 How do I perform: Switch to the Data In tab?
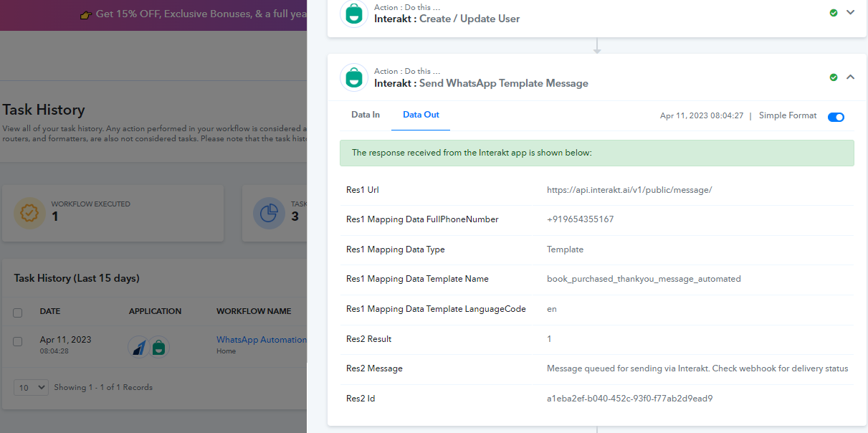pyautogui.click(x=366, y=115)
